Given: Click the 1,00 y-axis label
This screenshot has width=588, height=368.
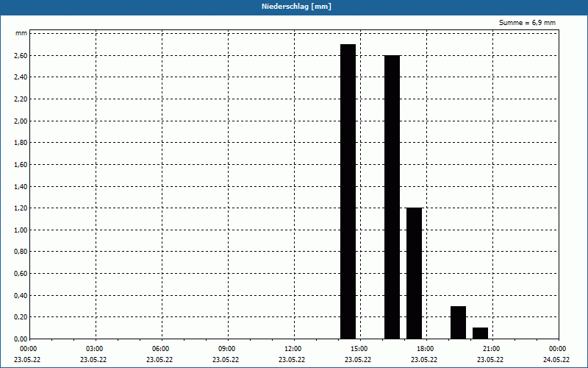Looking at the screenshot, I should point(21,230).
